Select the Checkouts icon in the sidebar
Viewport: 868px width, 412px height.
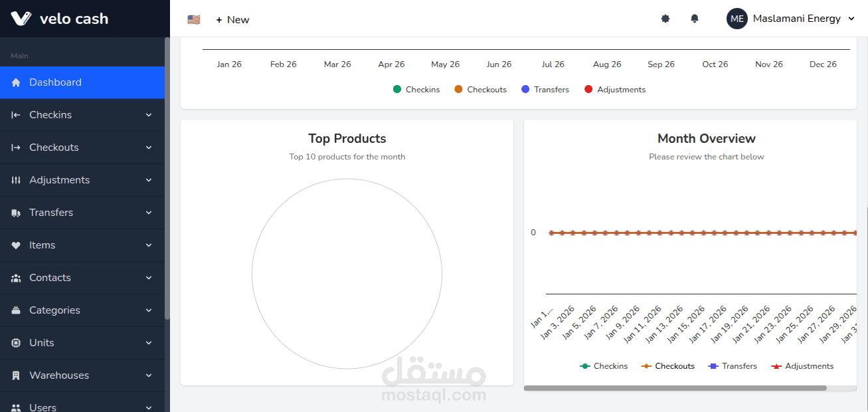[15, 147]
